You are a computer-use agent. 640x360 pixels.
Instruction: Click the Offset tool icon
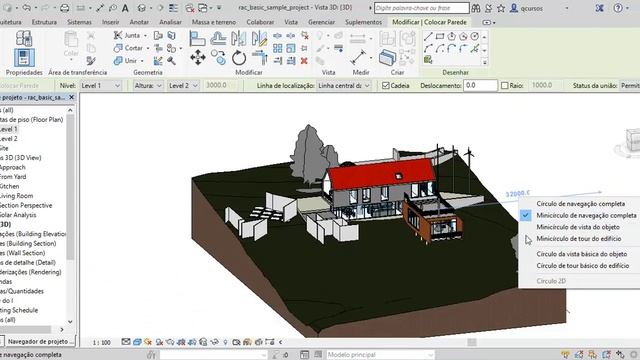(x=218, y=38)
